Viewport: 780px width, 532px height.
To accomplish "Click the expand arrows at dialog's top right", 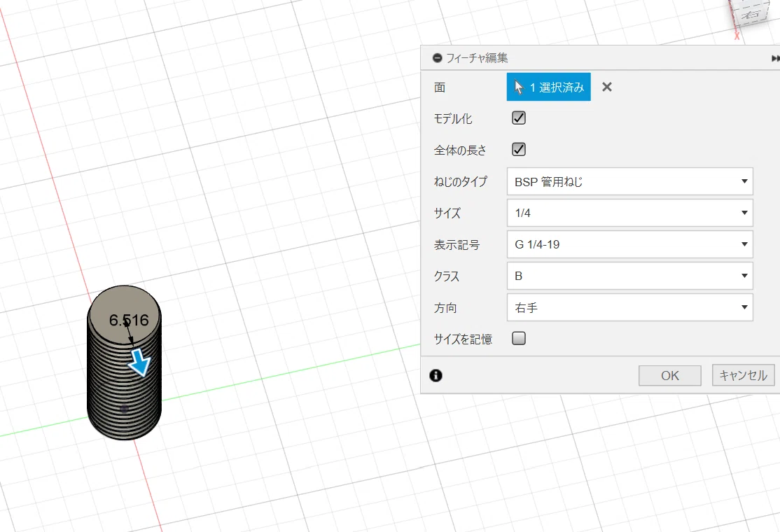I will [776, 59].
